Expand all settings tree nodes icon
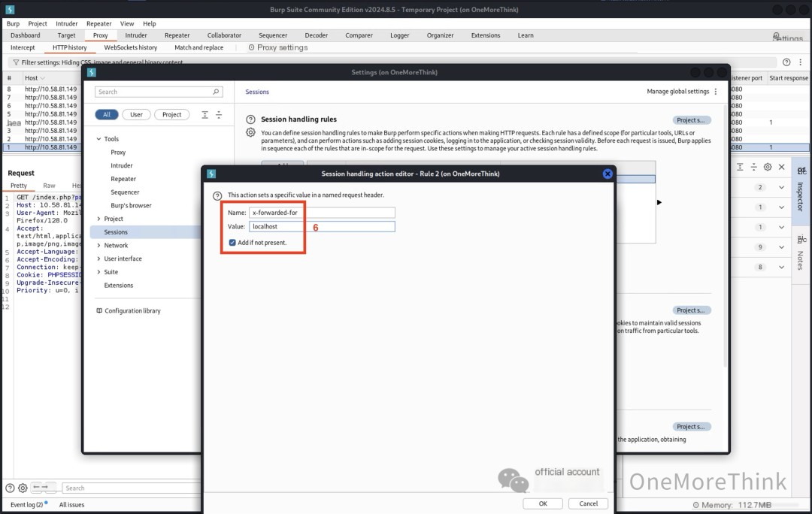The image size is (812, 514). pyautogui.click(x=205, y=115)
